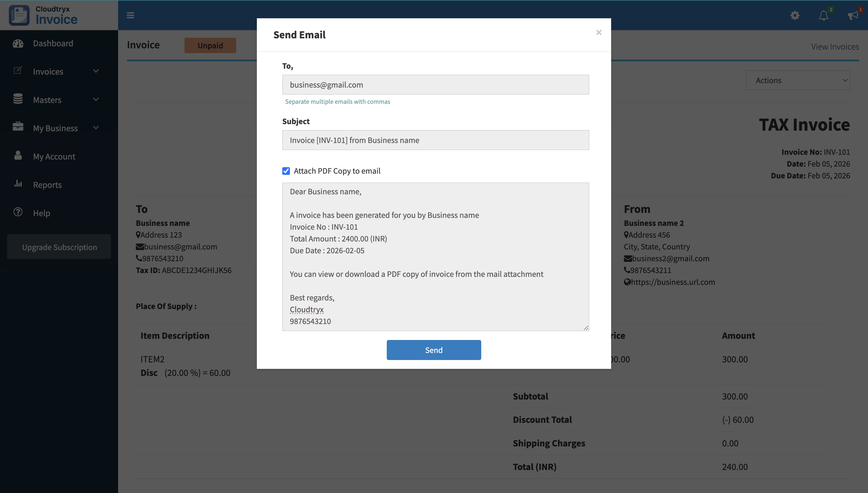Click the Help question mark icon
This screenshot has width=868, height=493.
(x=18, y=213)
